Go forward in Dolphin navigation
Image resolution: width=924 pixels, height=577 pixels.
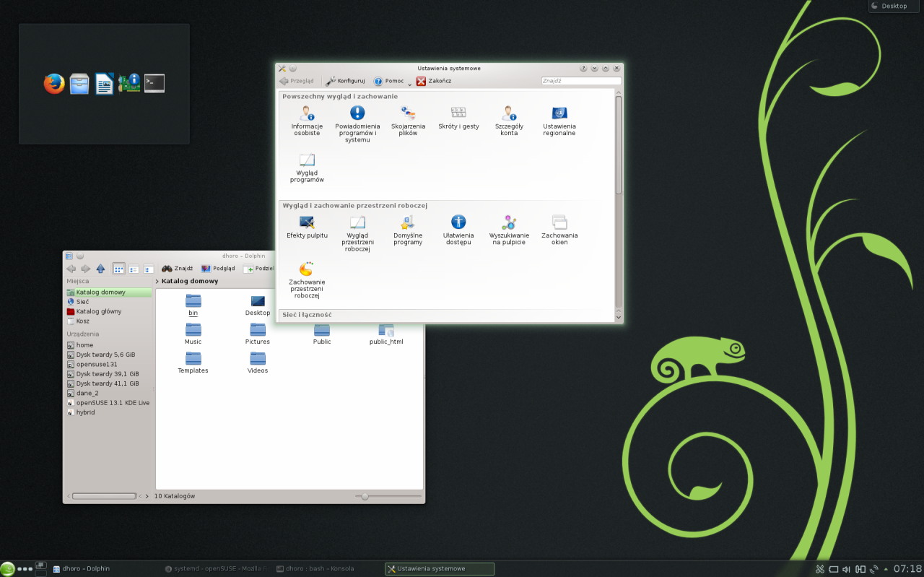coord(85,269)
